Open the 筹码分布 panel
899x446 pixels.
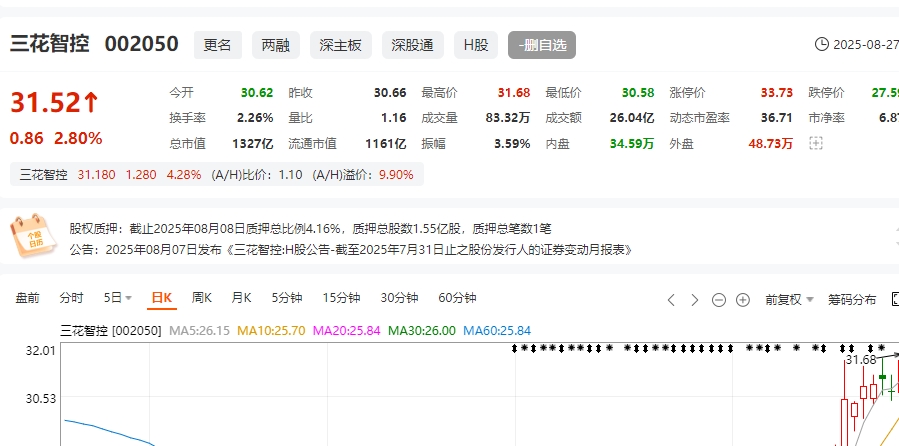[x=852, y=299]
